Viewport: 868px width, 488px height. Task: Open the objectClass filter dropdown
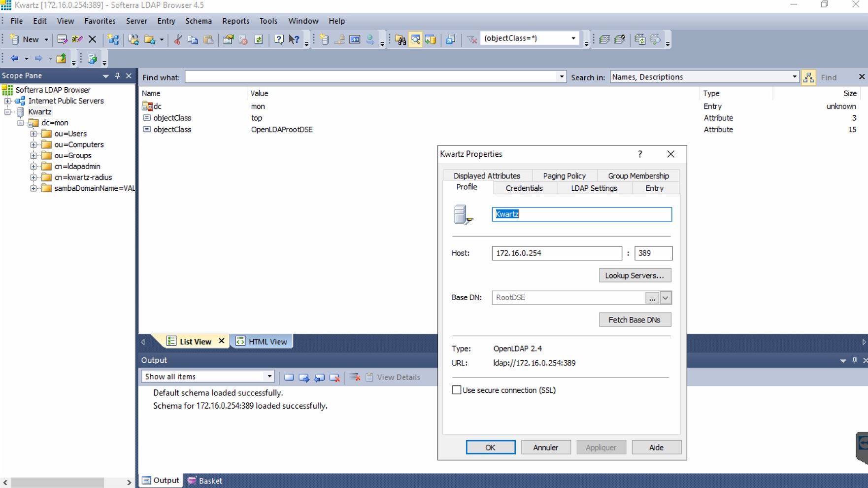[573, 38]
